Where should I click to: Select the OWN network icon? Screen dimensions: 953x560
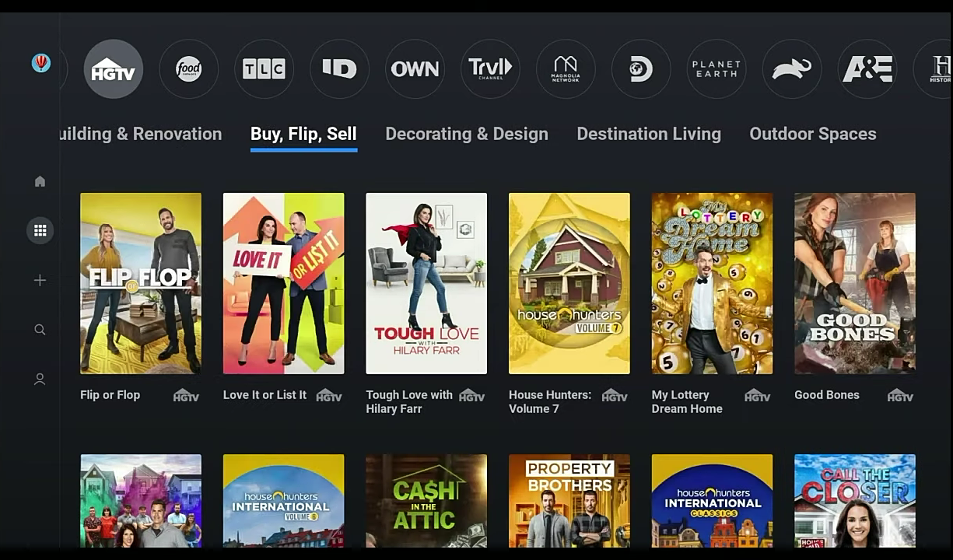[415, 69]
